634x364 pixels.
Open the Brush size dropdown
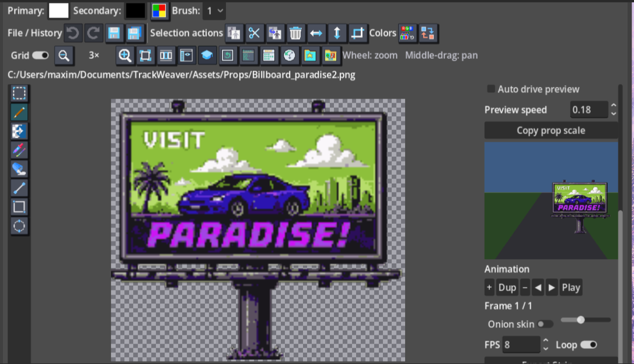pos(214,11)
